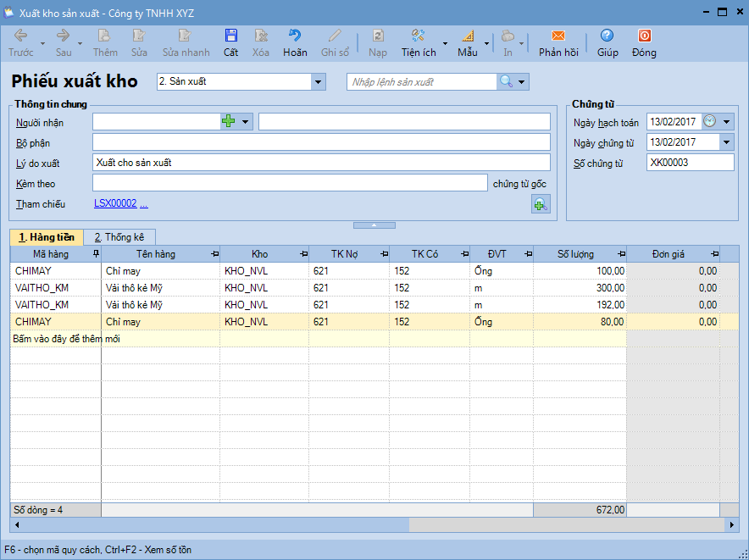
Task: Switch to the Thống kê tab
Action: pyautogui.click(x=119, y=237)
